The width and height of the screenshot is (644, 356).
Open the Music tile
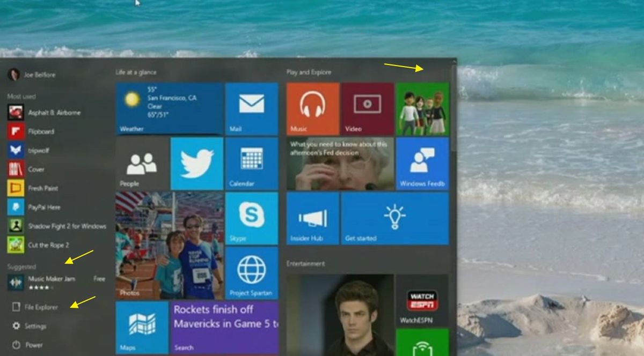[312, 107]
